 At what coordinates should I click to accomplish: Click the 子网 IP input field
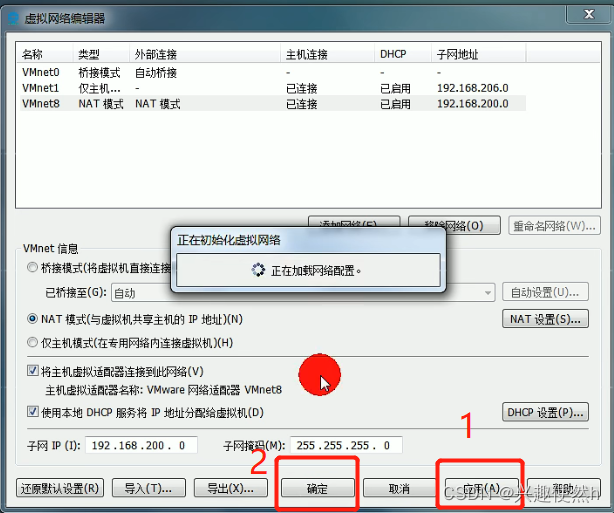[141, 445]
